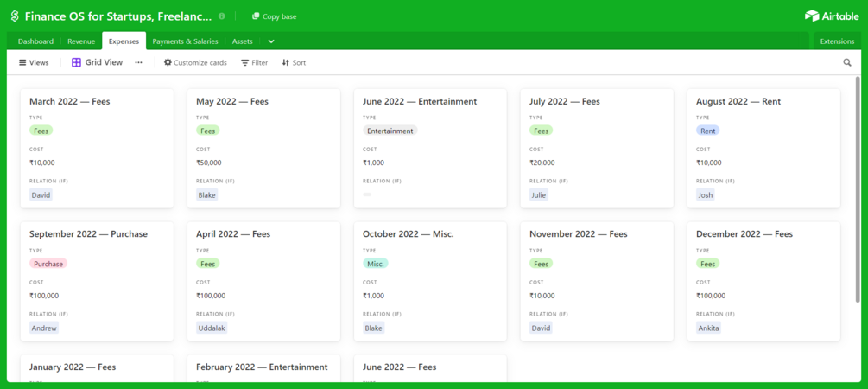Open the July 2022 — Fees card

(x=597, y=149)
